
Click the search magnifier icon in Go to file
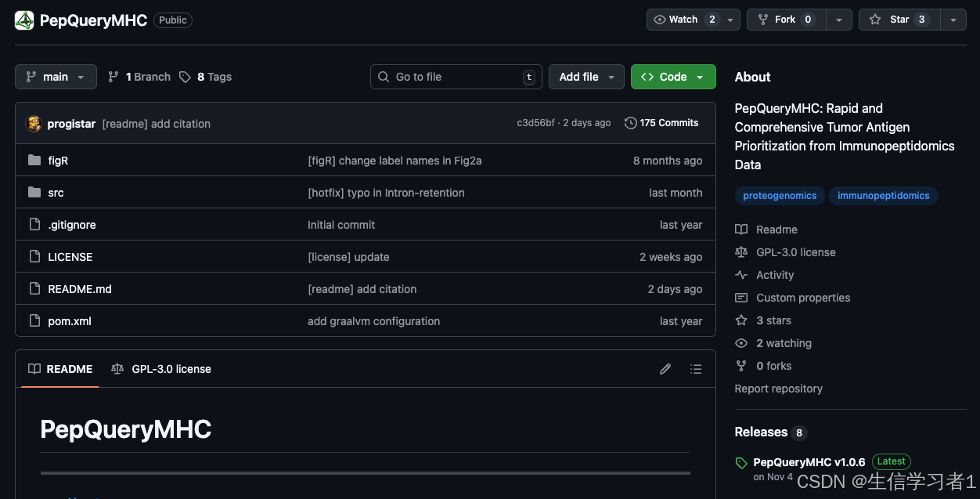point(384,77)
